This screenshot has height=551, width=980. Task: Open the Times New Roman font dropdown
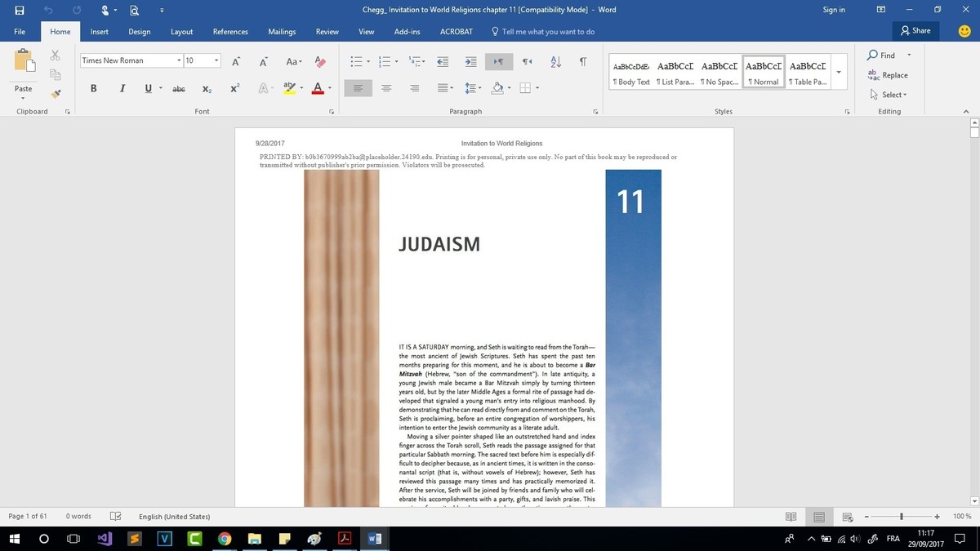click(179, 60)
